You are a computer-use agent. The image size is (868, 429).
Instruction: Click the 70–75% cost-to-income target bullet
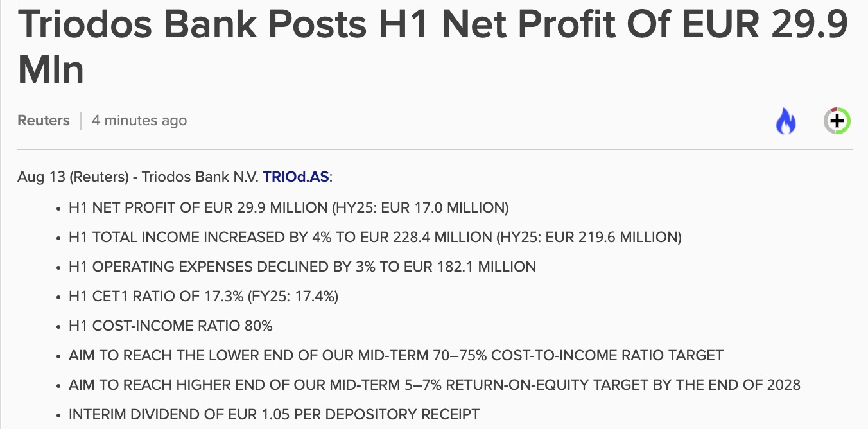click(x=396, y=355)
